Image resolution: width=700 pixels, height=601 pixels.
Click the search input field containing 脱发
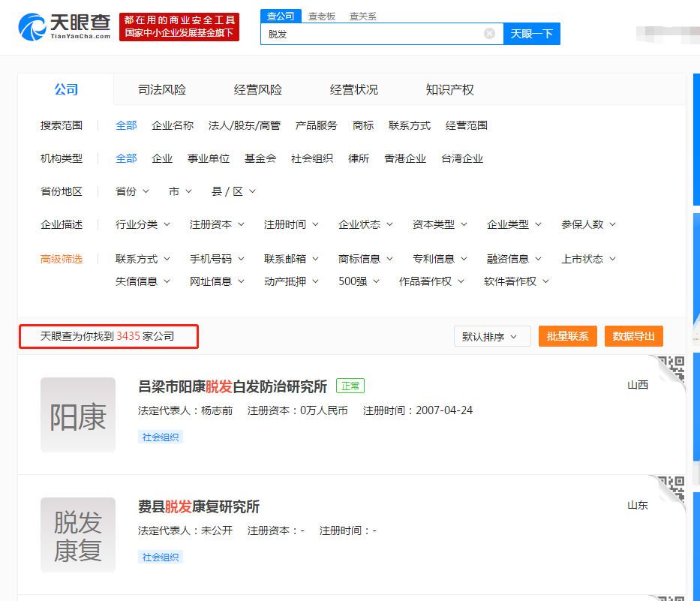click(x=371, y=34)
